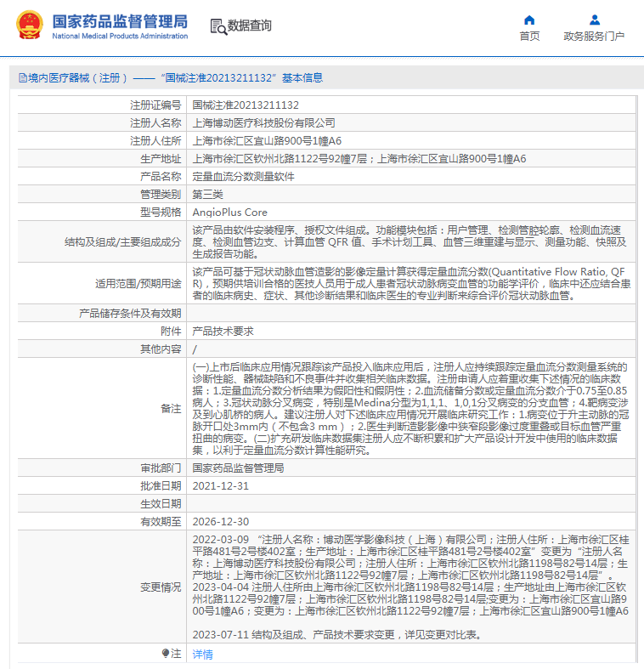Click the 变更情况 label
644x669 pixels.
[161, 587]
